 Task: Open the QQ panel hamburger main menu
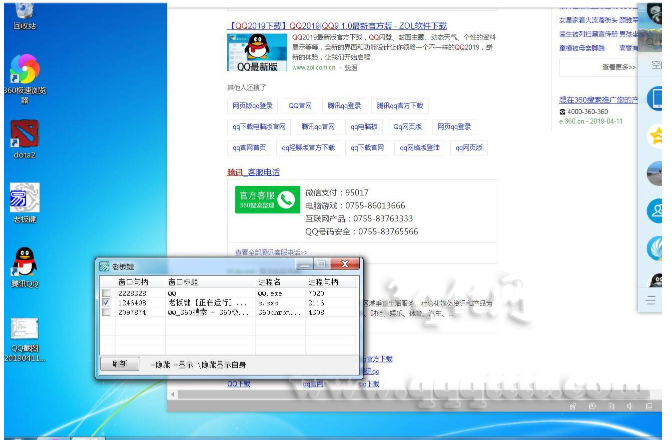tap(651, 300)
